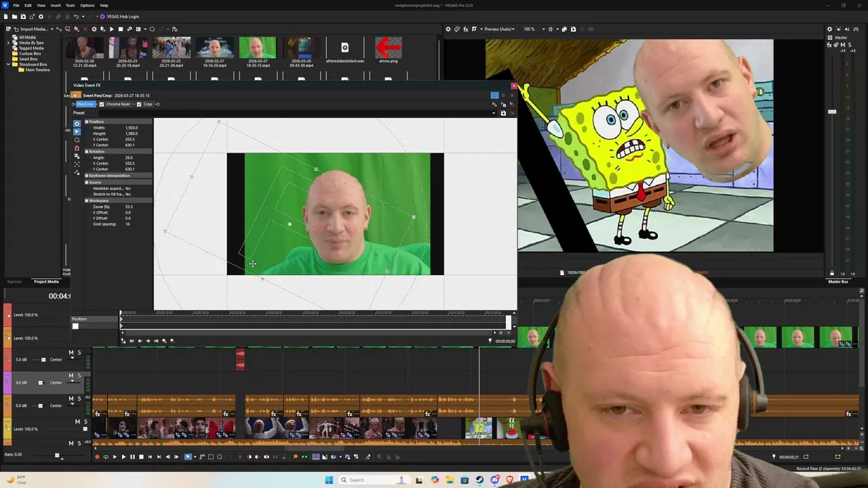This screenshot has width=868, height=488.
Task: Mute the 5.0 dB audio track
Action: pyautogui.click(x=71, y=352)
